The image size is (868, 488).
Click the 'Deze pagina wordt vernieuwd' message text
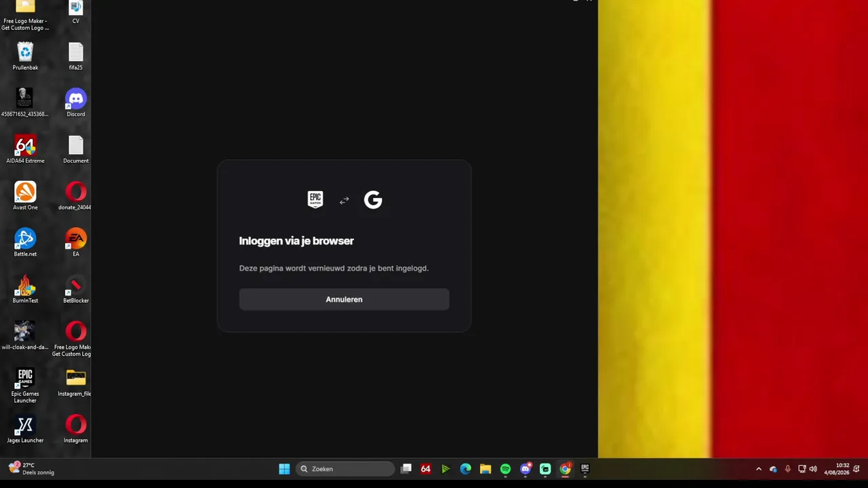tap(334, 268)
